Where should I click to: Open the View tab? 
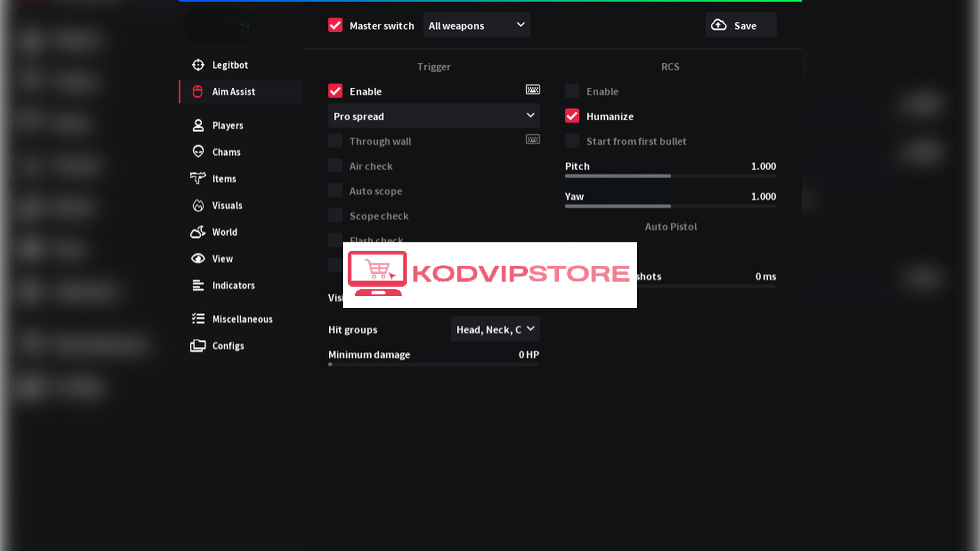[x=241, y=258]
